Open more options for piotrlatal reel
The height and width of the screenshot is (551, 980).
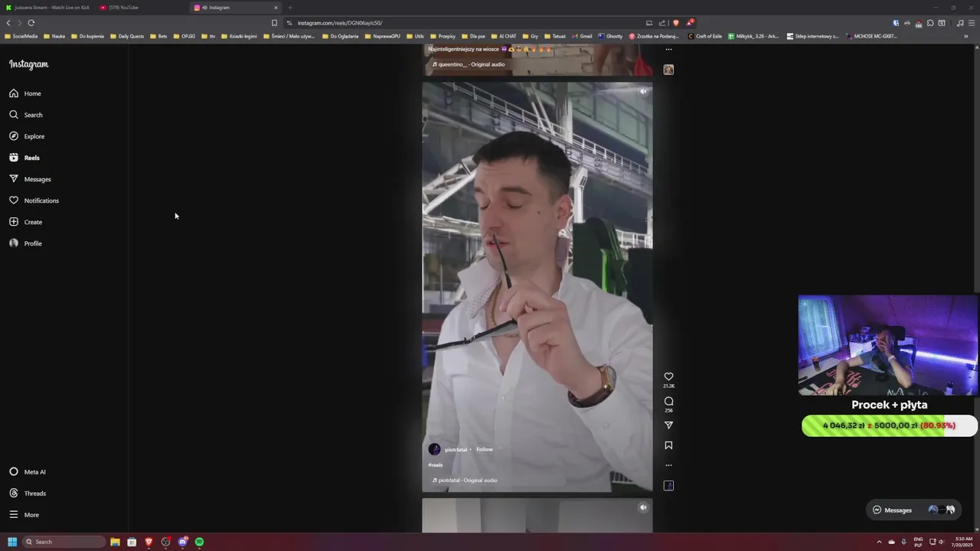668,465
